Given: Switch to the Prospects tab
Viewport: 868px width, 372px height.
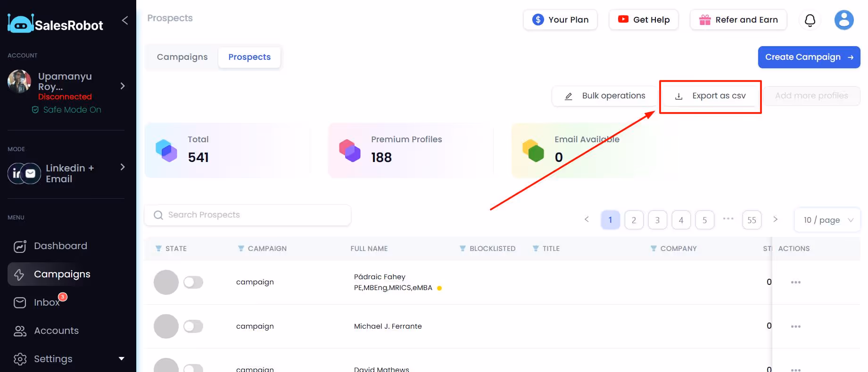Looking at the screenshot, I should click(x=249, y=57).
